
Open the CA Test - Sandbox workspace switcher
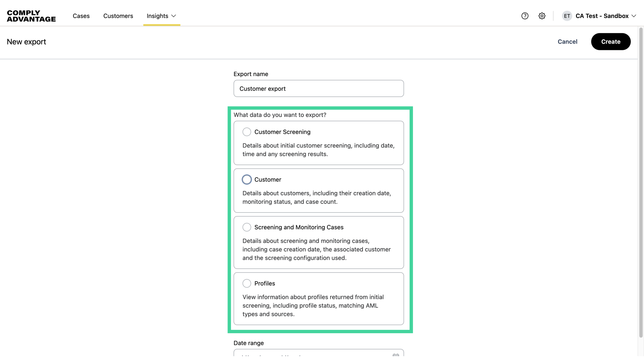(603, 16)
